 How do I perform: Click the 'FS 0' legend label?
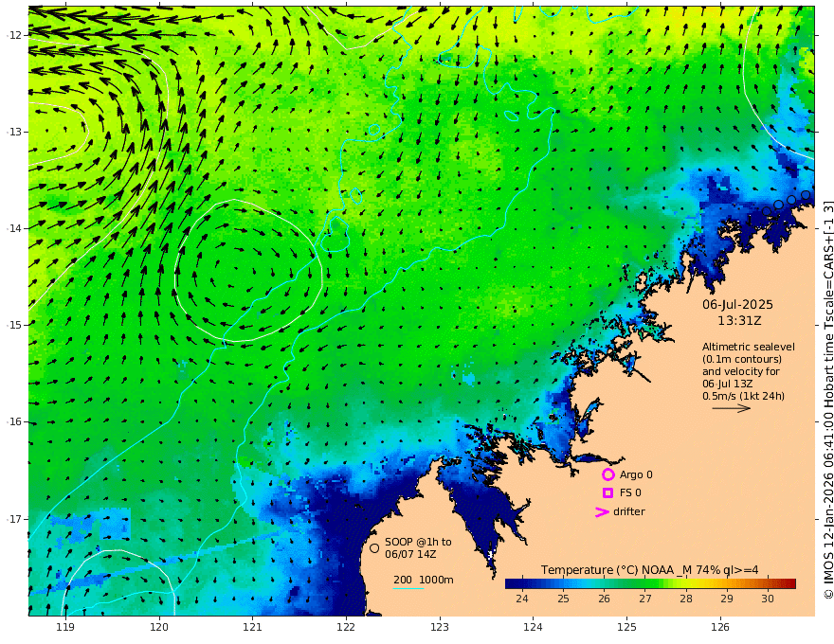pos(630,492)
